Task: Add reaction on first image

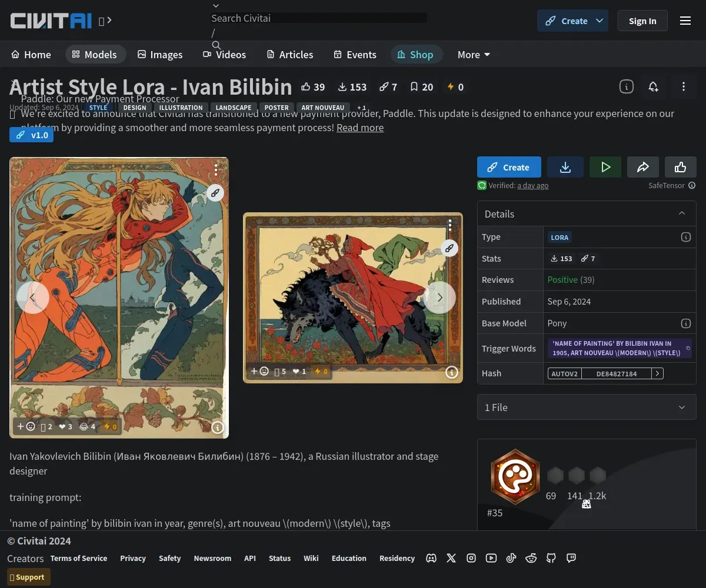Action: pos(26,426)
